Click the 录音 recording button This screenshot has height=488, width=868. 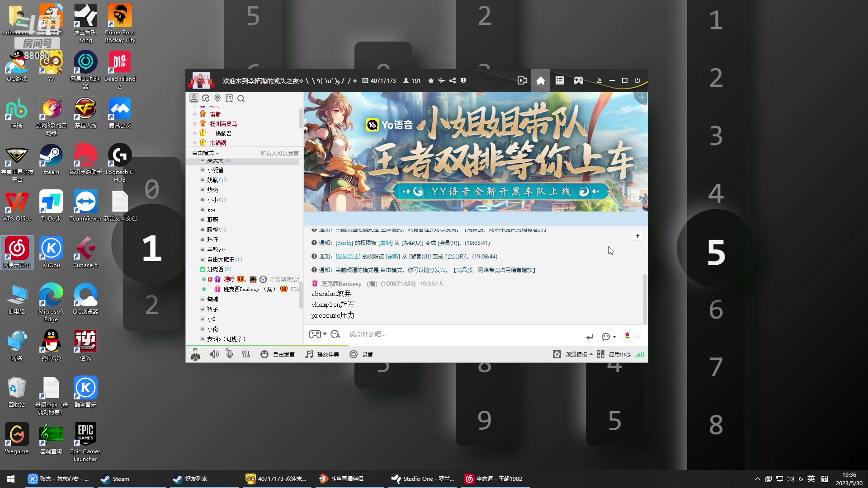(x=363, y=354)
